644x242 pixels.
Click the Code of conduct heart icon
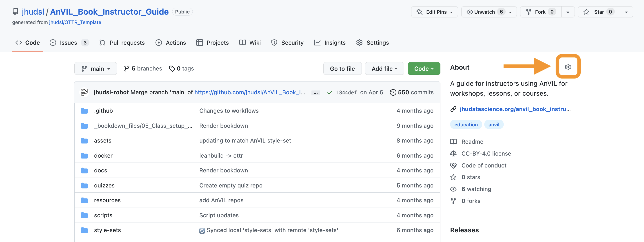point(453,165)
